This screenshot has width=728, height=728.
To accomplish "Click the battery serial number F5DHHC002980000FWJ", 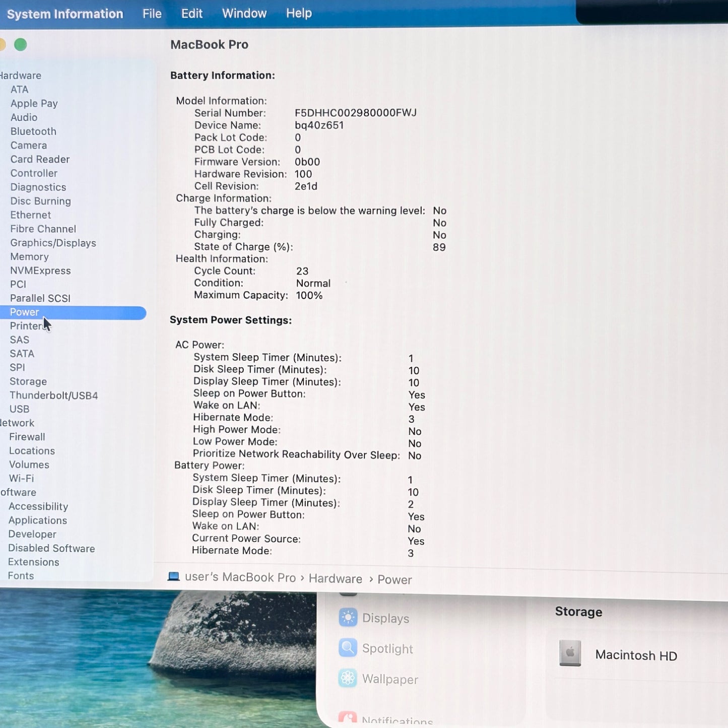I will point(356,113).
